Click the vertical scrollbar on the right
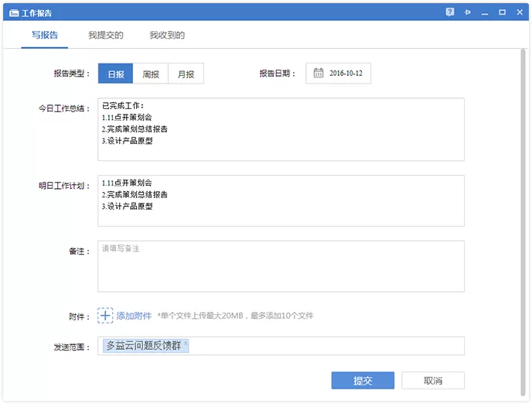The height and width of the screenshot is (404, 532). click(523, 222)
